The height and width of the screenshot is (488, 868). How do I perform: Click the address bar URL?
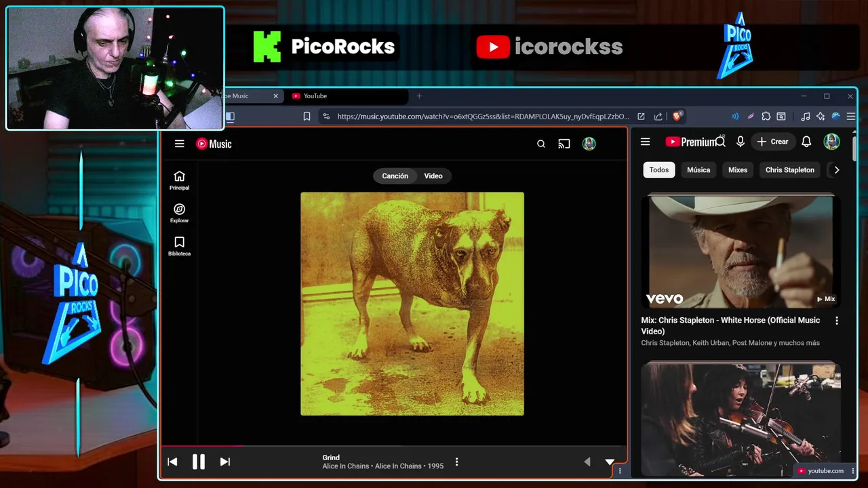coord(483,117)
